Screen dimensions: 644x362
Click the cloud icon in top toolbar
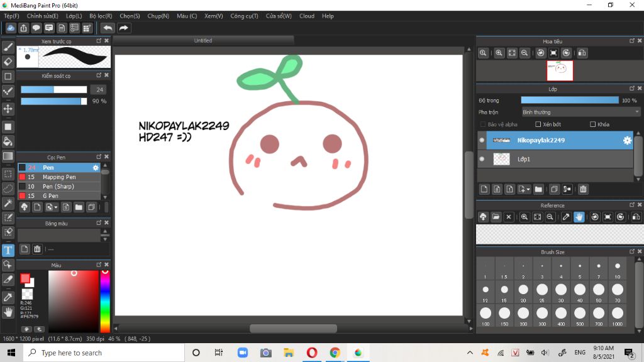(11, 28)
